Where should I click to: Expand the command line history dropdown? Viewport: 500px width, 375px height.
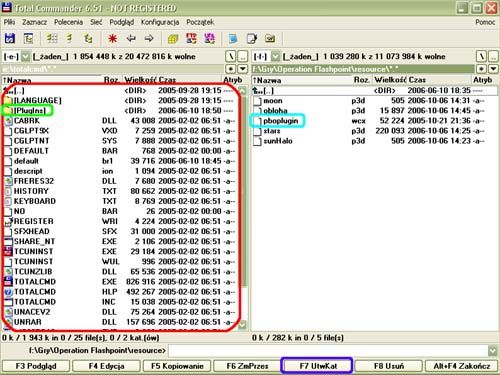click(x=493, y=351)
